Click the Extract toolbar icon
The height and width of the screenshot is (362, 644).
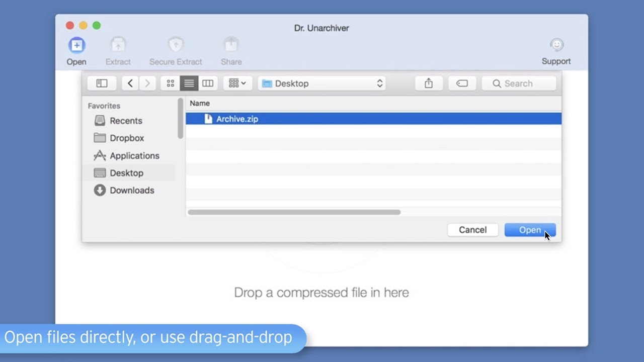[118, 45]
